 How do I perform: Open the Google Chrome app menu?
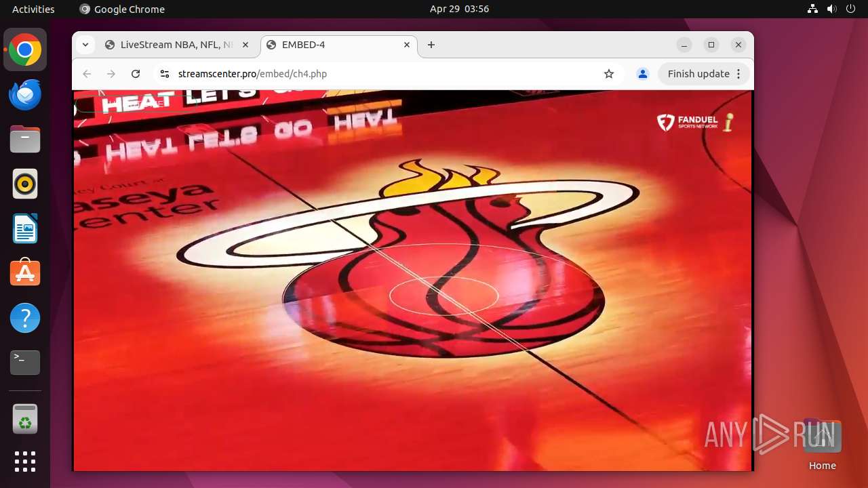pyautogui.click(x=122, y=9)
